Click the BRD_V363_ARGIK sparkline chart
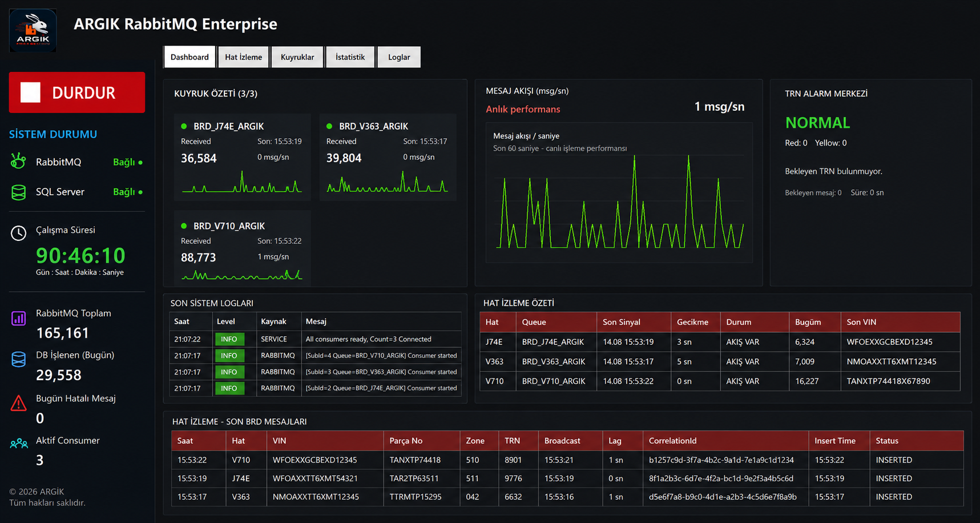Viewport: 980px width, 523px height. pyautogui.click(x=387, y=182)
